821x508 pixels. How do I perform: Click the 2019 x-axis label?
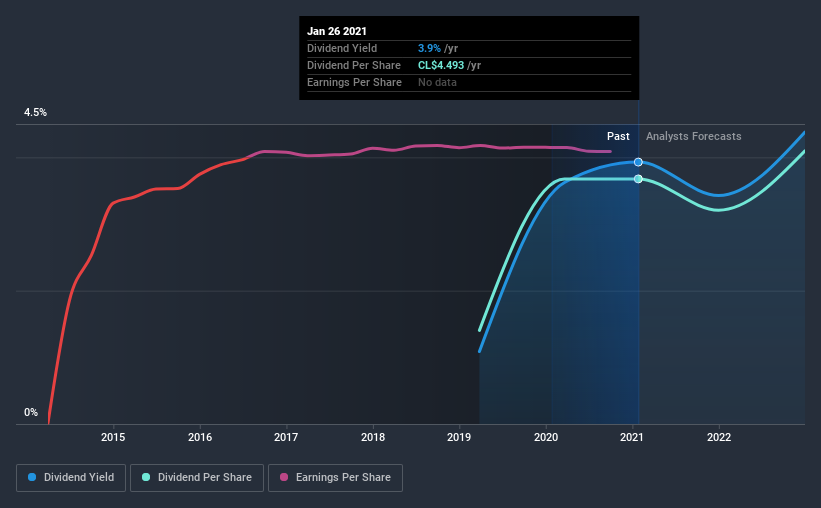tap(459, 437)
